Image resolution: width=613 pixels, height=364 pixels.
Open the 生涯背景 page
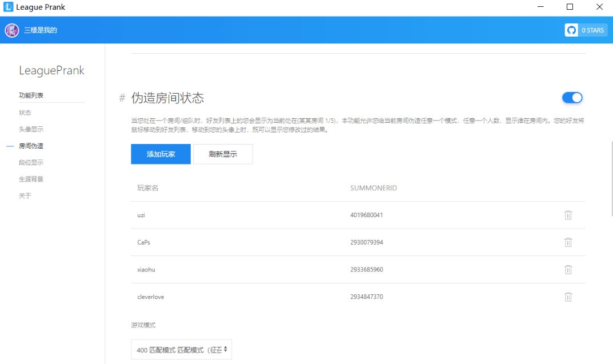30,178
